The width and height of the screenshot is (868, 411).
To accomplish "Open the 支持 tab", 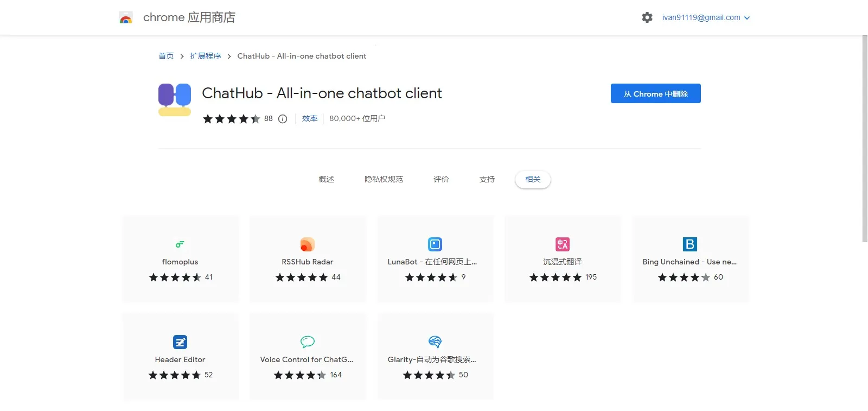I will tap(487, 179).
